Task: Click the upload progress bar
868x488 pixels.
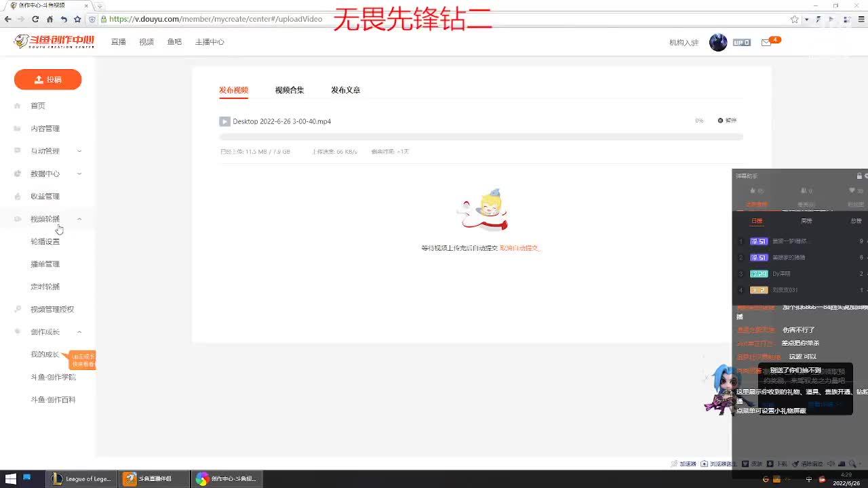Action: tap(481, 137)
